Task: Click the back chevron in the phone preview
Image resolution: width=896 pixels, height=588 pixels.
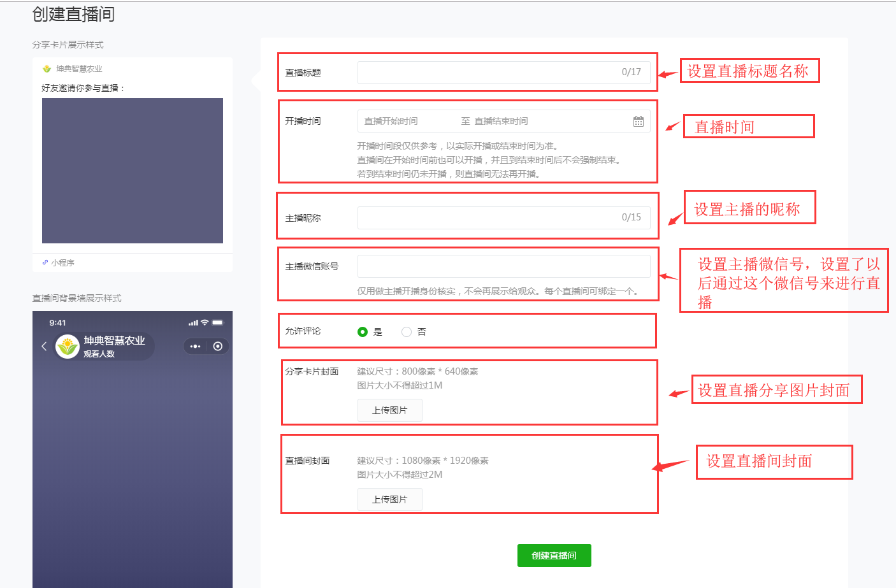Action: tap(44, 347)
